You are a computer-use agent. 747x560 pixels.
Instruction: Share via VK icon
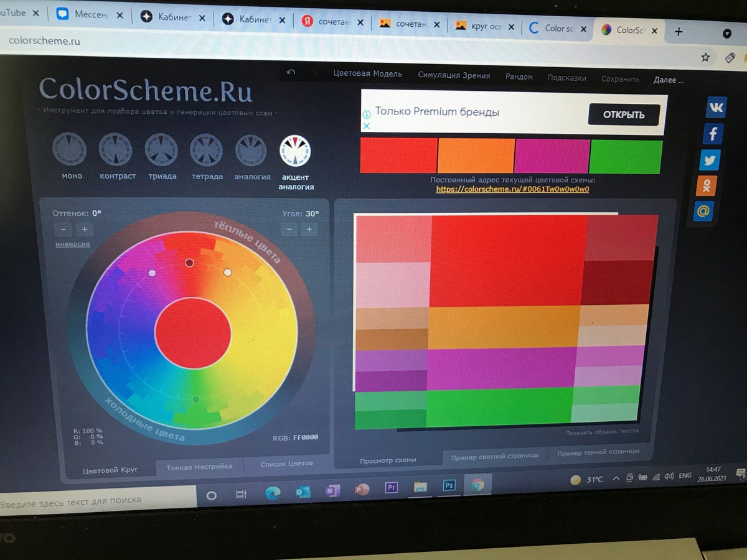coord(716,108)
